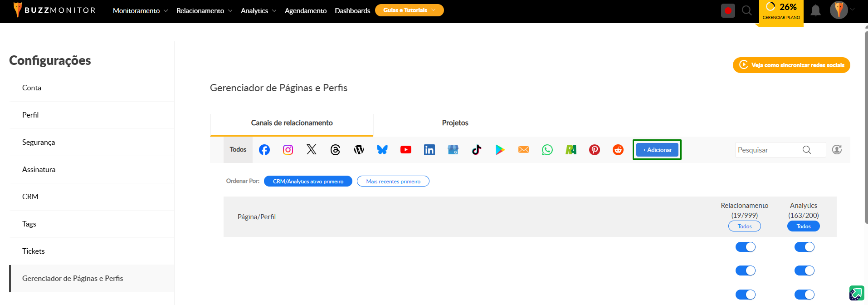The height and width of the screenshot is (305, 868).
Task: Filter channels by Instagram icon
Action: click(288, 150)
